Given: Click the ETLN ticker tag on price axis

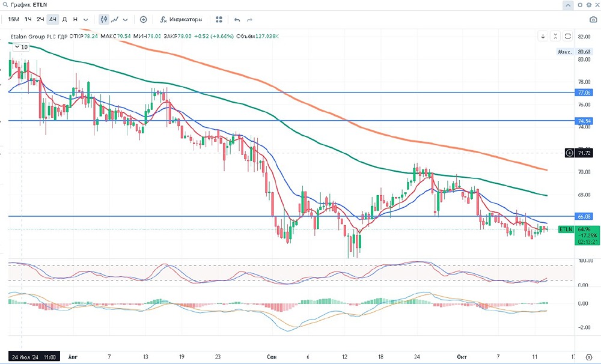Looking at the screenshot, I should point(566,229).
